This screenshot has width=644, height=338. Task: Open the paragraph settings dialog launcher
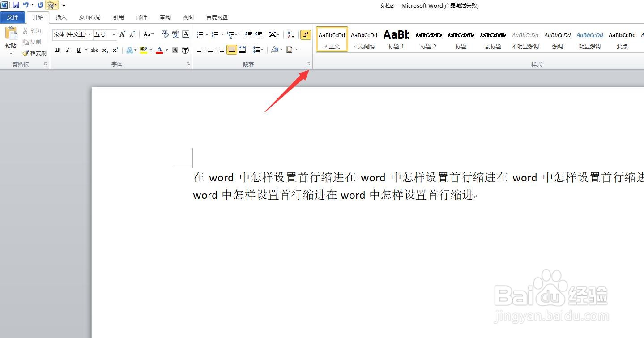click(308, 64)
